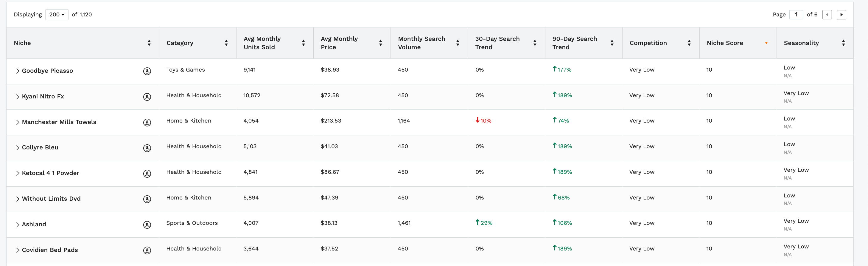Open the Amazon icon for Ketocal 4 1 Powder

pyautogui.click(x=147, y=174)
